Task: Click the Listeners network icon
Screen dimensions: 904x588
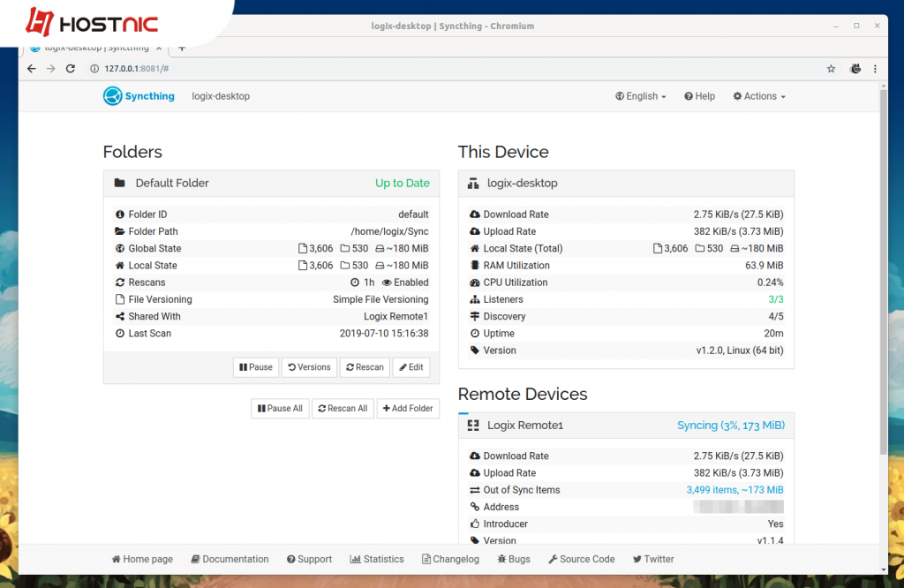Action: pyautogui.click(x=474, y=299)
